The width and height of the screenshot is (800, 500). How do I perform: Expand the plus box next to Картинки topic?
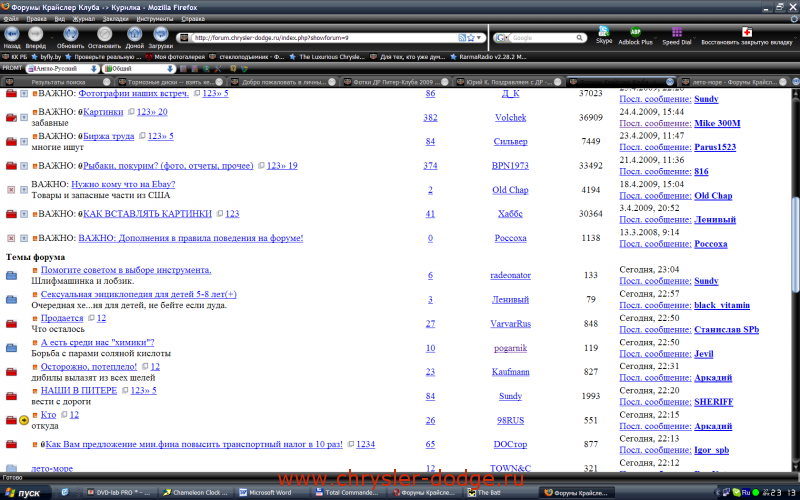coord(24,118)
